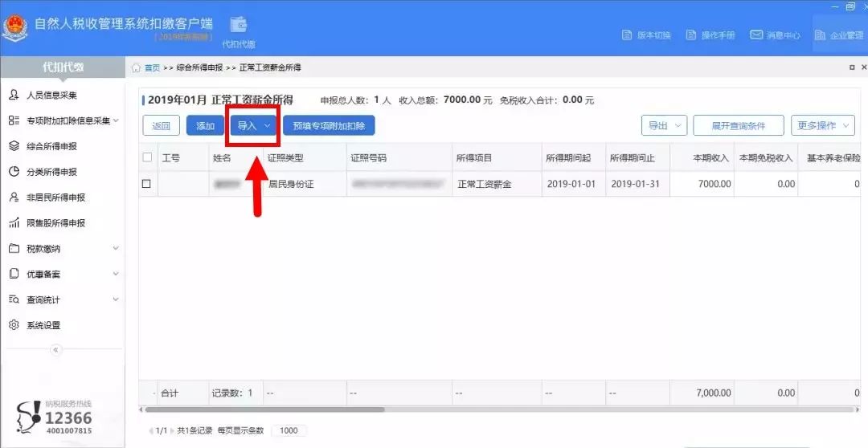
Task: Click the 添加 button
Action: click(206, 125)
